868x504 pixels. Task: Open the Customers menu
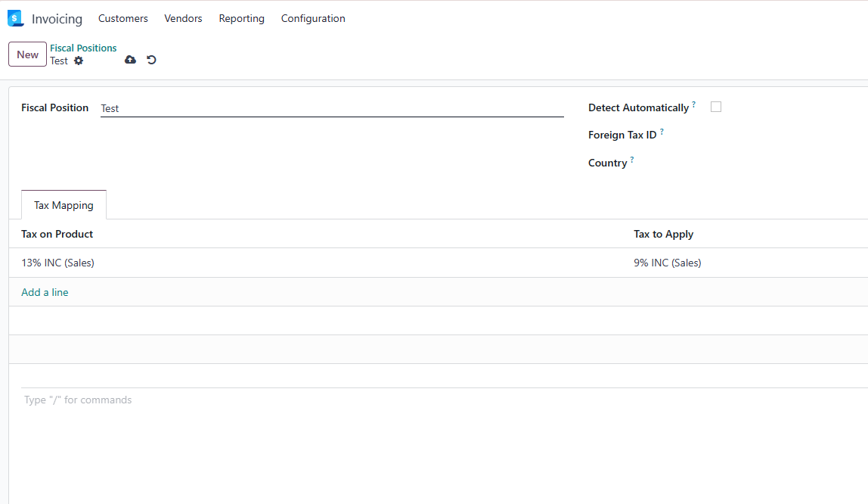click(x=123, y=18)
